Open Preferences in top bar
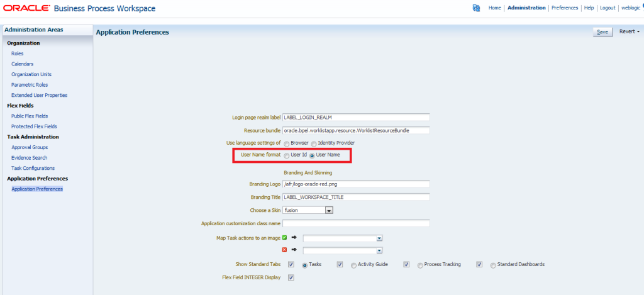Viewport: 644px width, 295px height. [565, 8]
